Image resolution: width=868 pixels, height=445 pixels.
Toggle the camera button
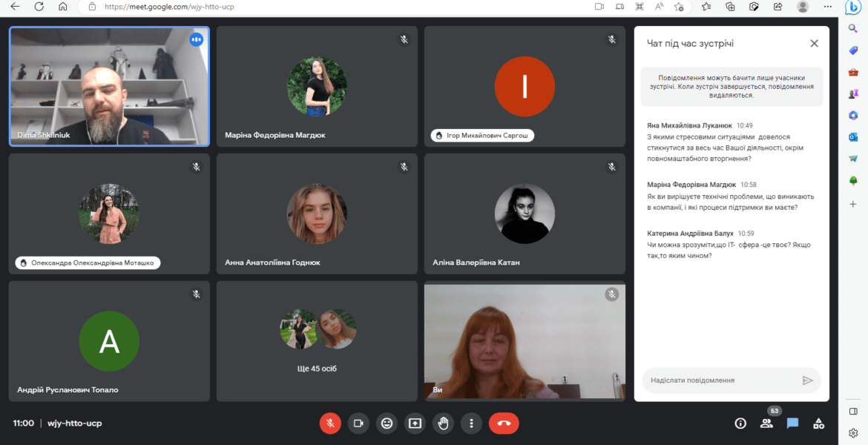[358, 423]
